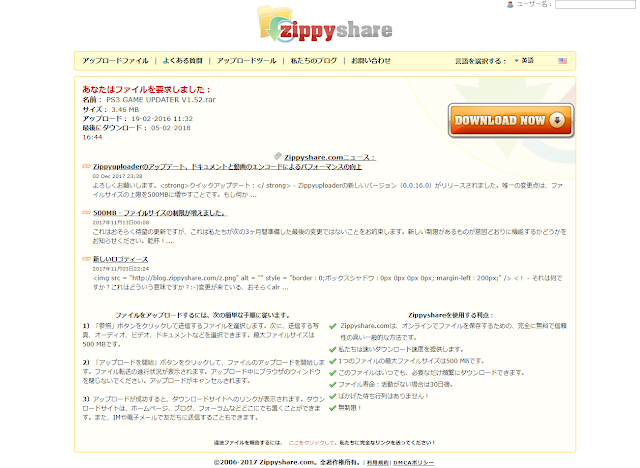Click the bullet icon beside 500MB news
This screenshot has height=468, width=640.
coord(86,212)
